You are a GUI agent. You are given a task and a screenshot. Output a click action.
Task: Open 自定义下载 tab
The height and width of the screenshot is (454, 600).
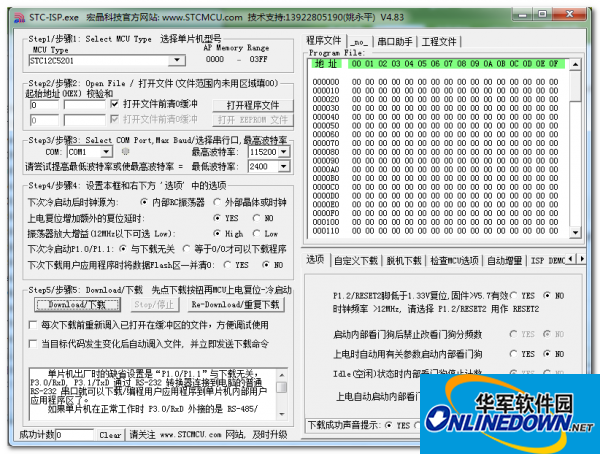click(x=355, y=261)
